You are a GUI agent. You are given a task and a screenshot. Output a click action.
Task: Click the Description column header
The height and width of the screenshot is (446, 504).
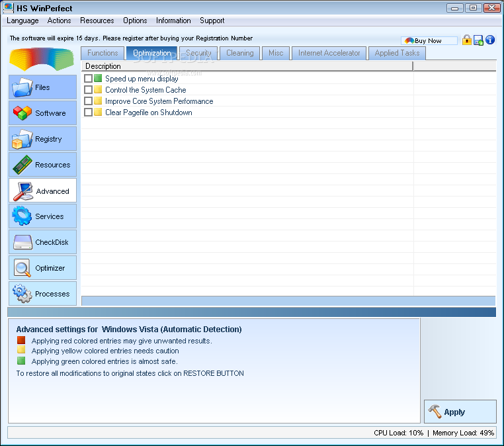point(247,66)
